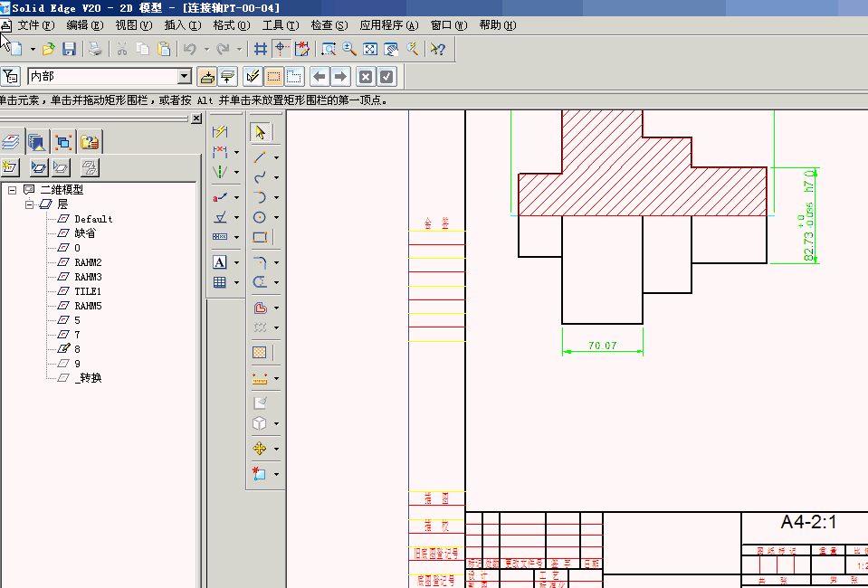
Task: Select the Callout leader tool
Action: [x=220, y=197]
